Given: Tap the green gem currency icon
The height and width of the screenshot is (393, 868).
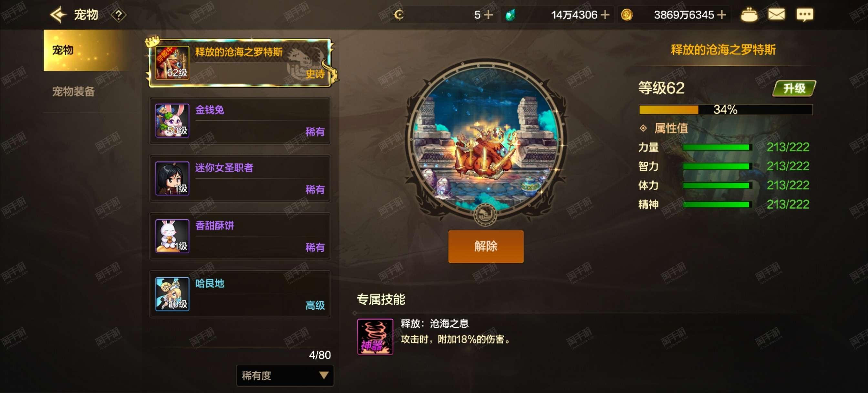Looking at the screenshot, I should click(511, 15).
